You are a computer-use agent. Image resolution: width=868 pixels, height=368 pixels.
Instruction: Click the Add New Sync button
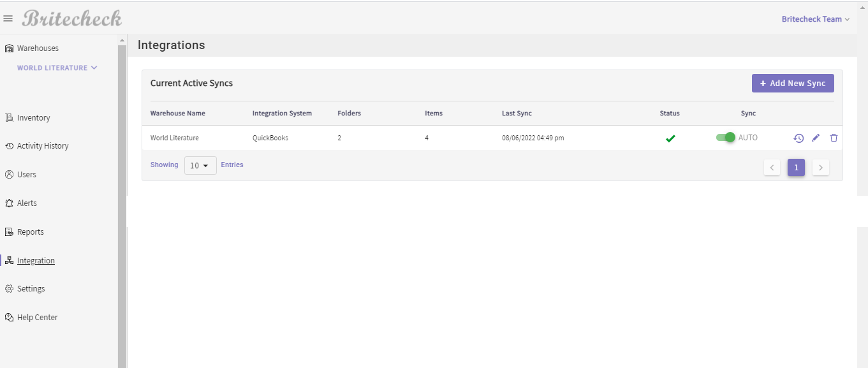coord(793,84)
